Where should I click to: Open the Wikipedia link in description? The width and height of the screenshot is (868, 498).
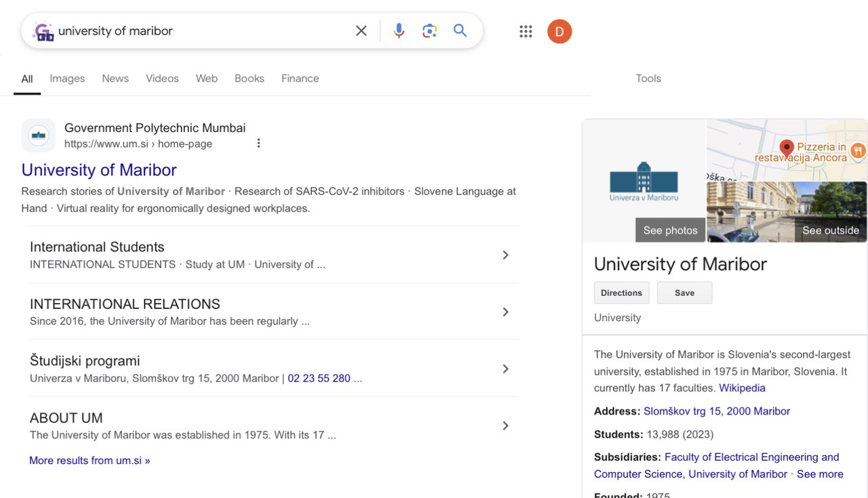(742, 388)
